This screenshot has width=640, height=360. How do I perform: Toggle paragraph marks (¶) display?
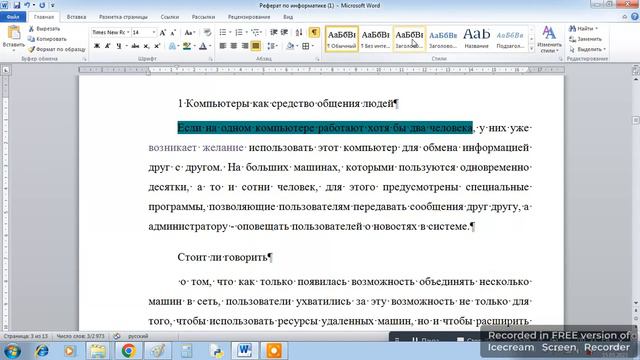[314, 32]
